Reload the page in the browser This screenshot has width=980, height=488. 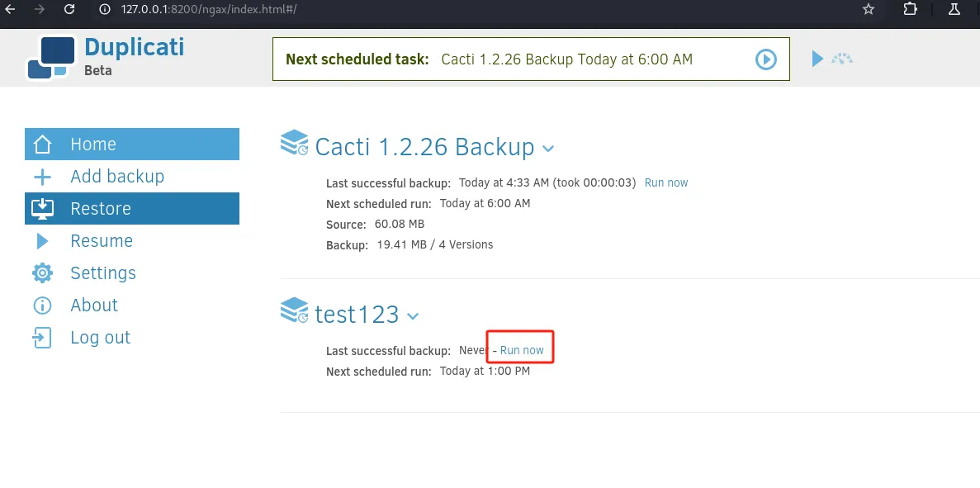[x=69, y=9]
